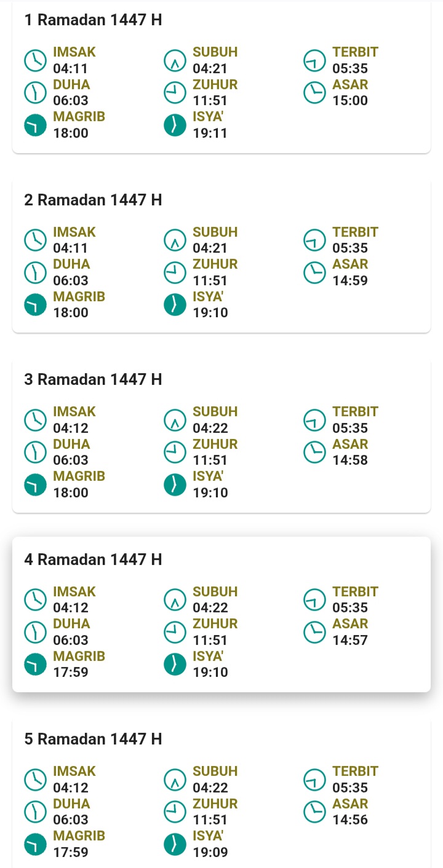Select the highlighted 4 Ramadan 1447 H heading
443x868 pixels.
pyautogui.click(x=93, y=559)
